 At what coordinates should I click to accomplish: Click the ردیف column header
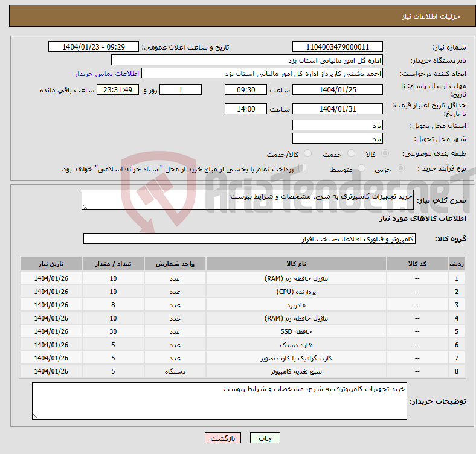(x=457, y=264)
